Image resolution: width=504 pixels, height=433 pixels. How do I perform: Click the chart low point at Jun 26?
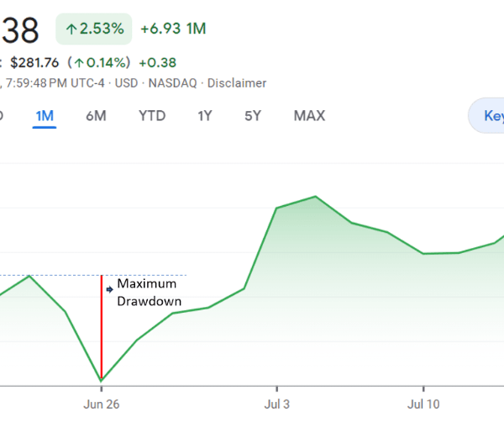point(102,381)
